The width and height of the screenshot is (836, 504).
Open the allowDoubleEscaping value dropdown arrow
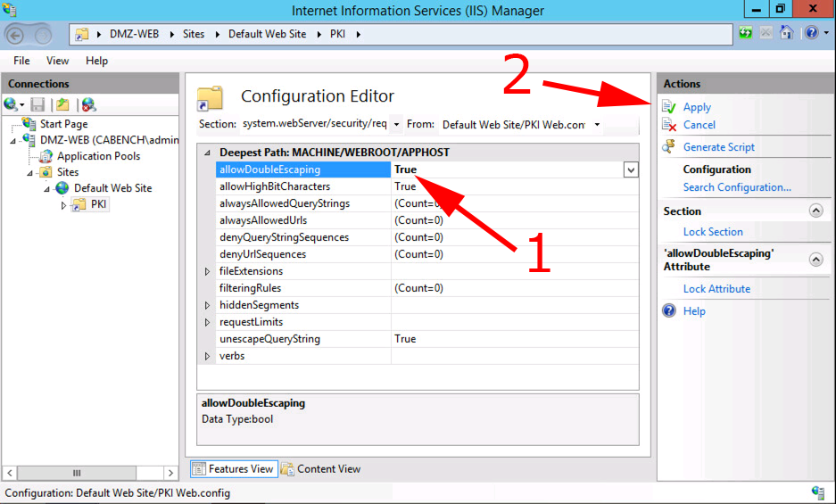tap(631, 169)
